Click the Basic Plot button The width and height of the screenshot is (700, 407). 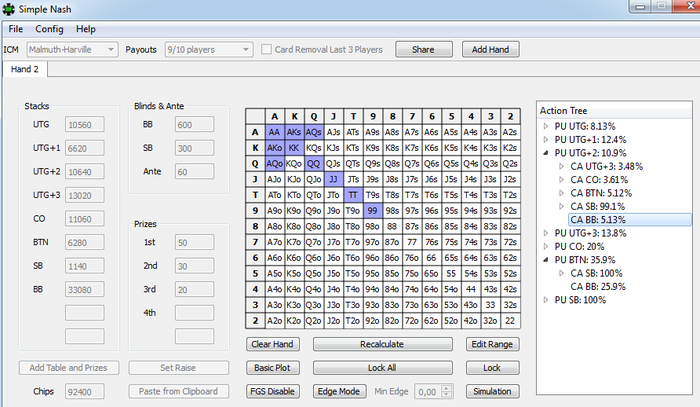click(x=273, y=368)
